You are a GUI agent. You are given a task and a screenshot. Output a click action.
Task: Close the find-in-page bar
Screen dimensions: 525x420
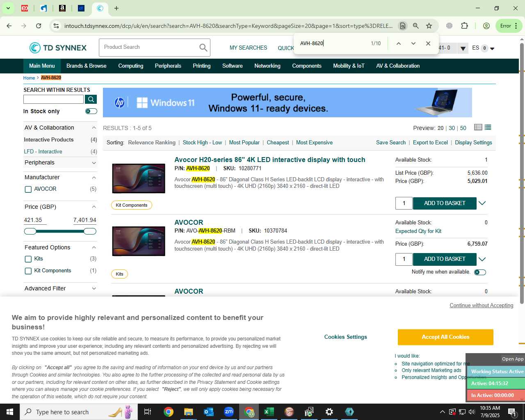[428, 43]
